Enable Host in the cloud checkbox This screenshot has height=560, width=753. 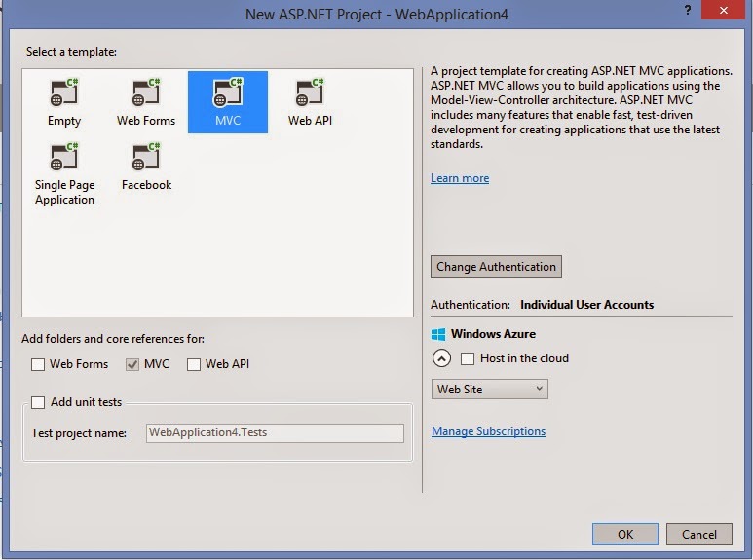click(x=468, y=358)
